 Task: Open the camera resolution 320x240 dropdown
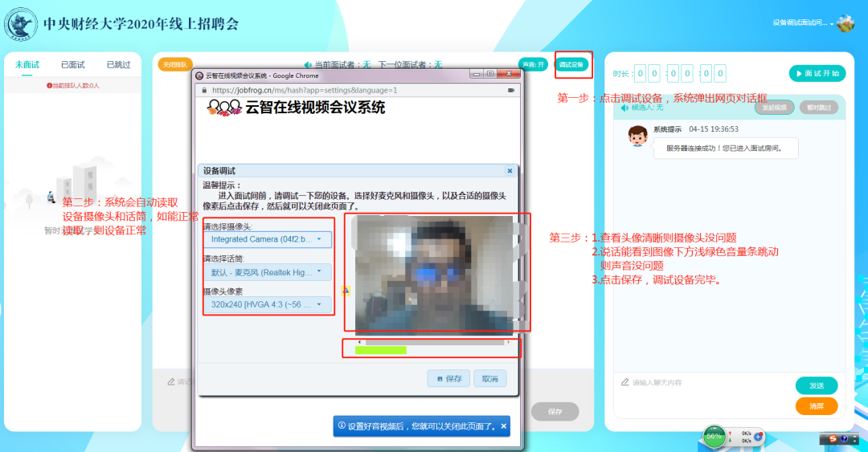tap(267, 305)
